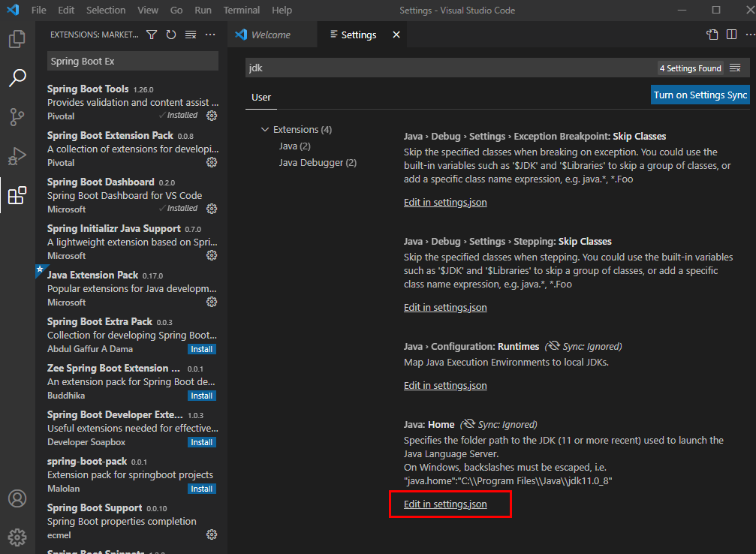This screenshot has width=756, height=554.
Task: Split the editor right
Action: 731,35
